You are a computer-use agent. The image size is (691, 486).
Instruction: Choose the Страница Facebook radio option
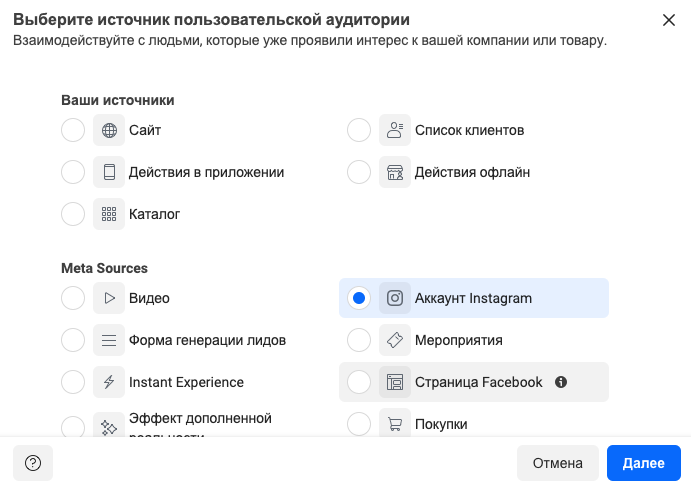click(359, 382)
